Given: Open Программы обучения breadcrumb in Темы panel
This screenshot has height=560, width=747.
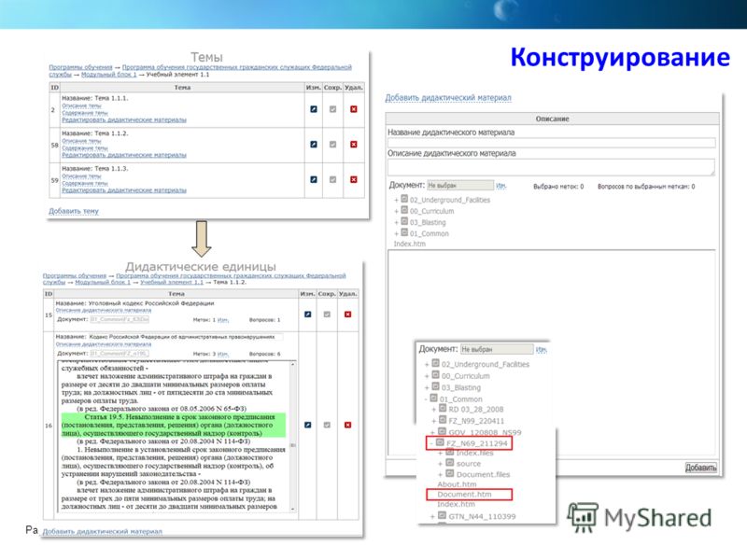Looking at the screenshot, I should click(80, 67).
